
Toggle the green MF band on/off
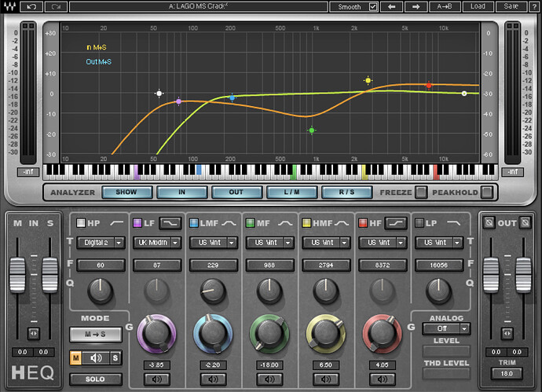(250, 223)
